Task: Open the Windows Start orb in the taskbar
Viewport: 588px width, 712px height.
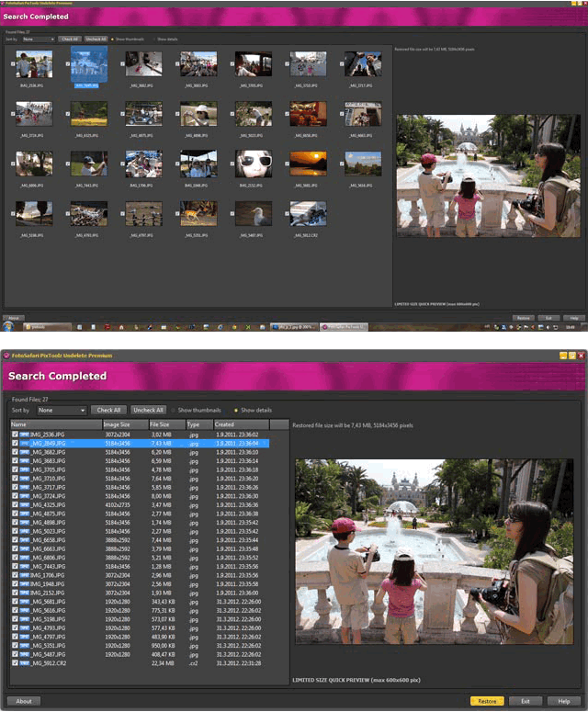Action: point(8,326)
